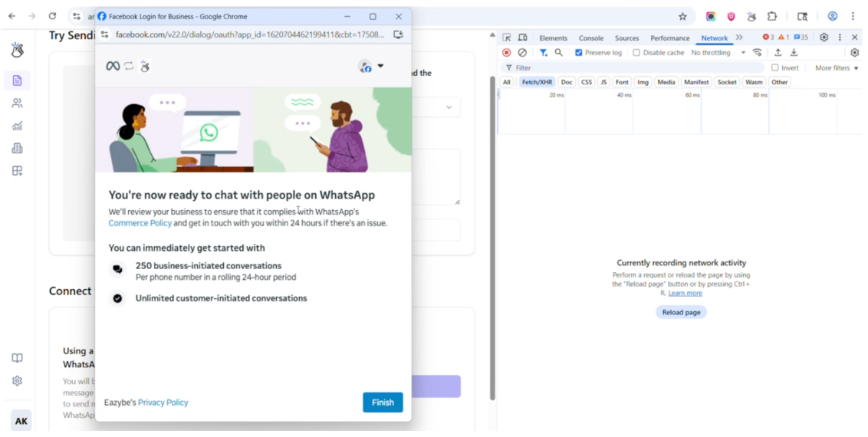The width and height of the screenshot is (868, 437).
Task: Open the More filters dropdown
Action: pyautogui.click(x=837, y=68)
